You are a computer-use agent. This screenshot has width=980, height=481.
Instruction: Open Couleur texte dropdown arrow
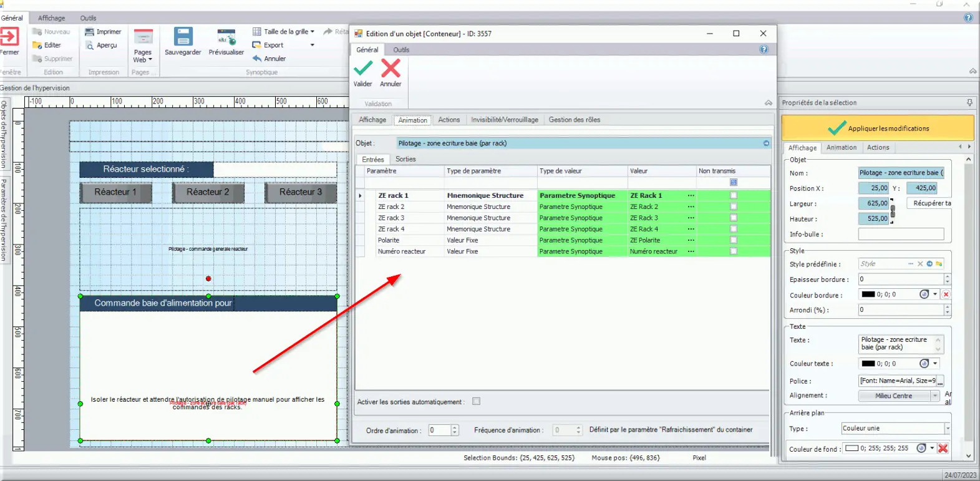click(x=935, y=364)
